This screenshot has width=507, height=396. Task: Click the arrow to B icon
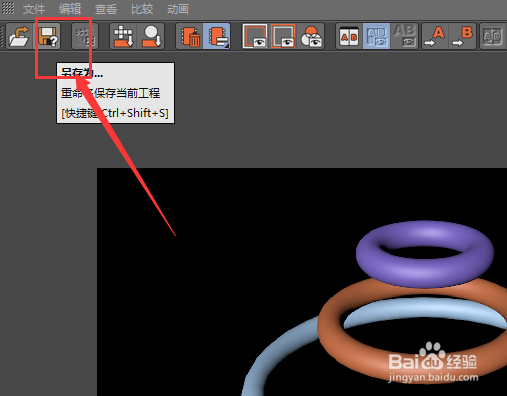coord(462,36)
